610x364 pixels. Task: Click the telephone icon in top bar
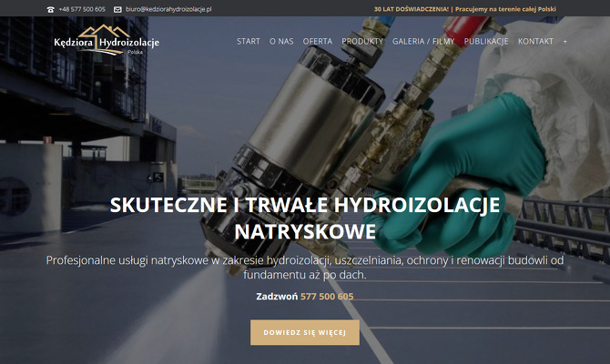(51, 9)
